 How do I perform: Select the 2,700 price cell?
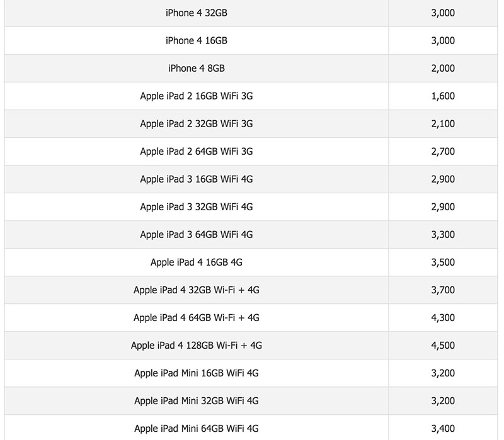tap(443, 152)
